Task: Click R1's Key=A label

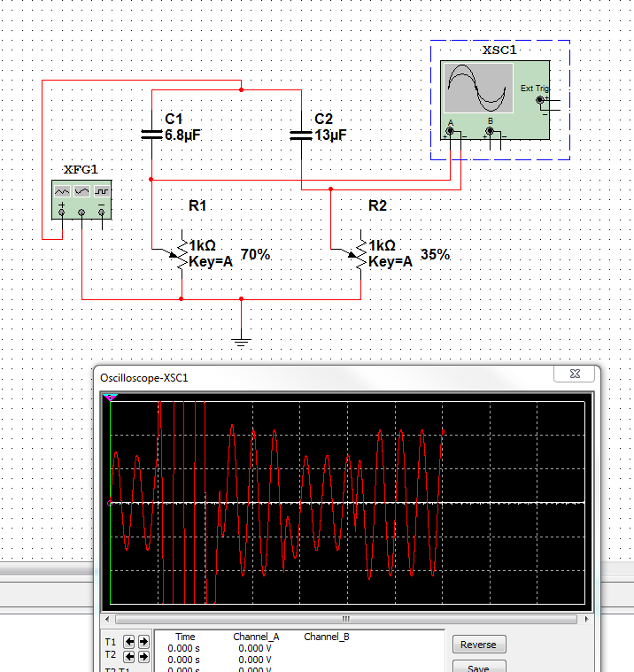Action: click(211, 261)
